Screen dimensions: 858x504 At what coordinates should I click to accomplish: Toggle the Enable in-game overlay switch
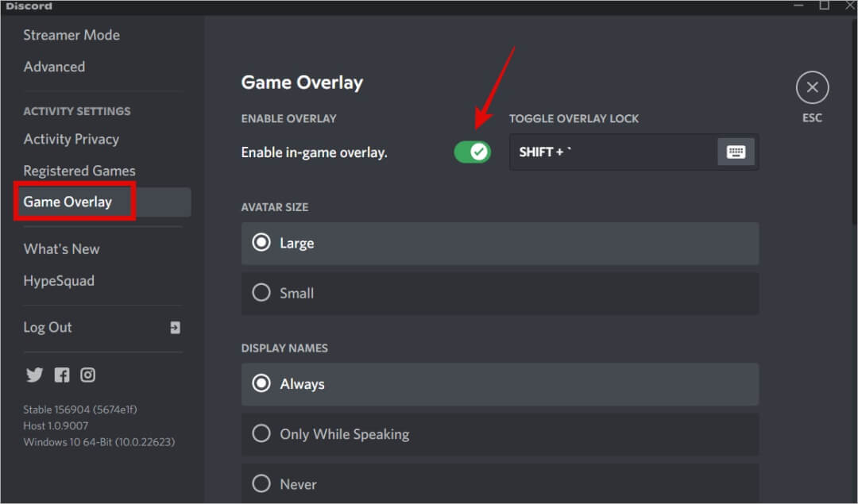472,152
